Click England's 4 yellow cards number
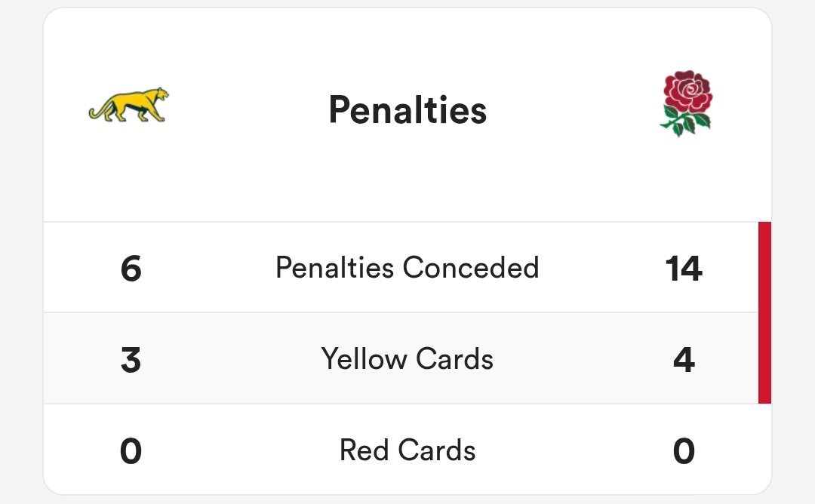Viewport: 815px width, 504px height. 684,360
